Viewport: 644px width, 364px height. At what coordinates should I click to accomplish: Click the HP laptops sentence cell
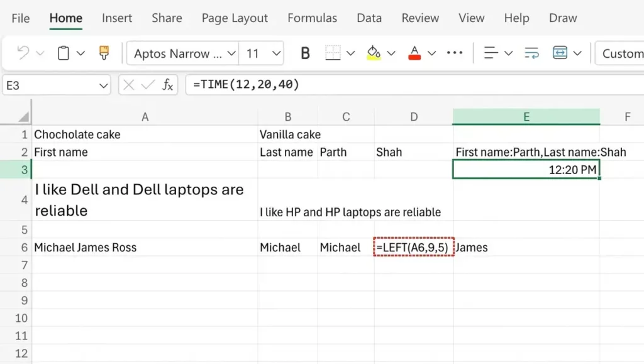[x=288, y=200]
